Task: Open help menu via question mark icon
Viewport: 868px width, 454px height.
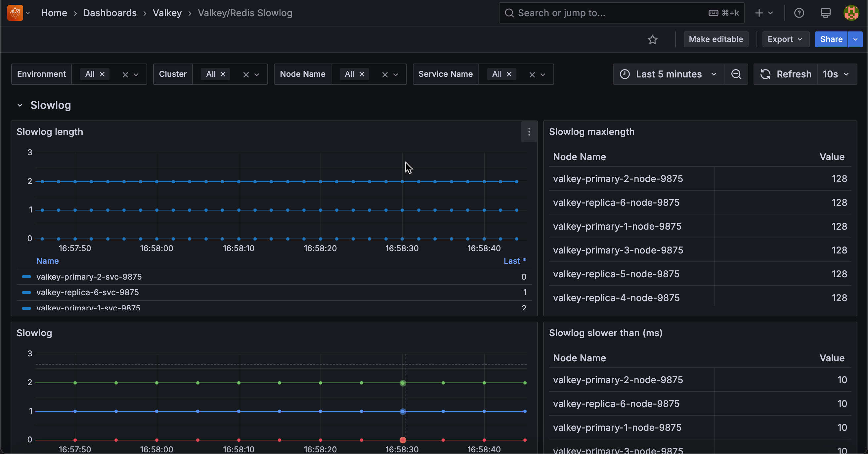Action: 799,13
